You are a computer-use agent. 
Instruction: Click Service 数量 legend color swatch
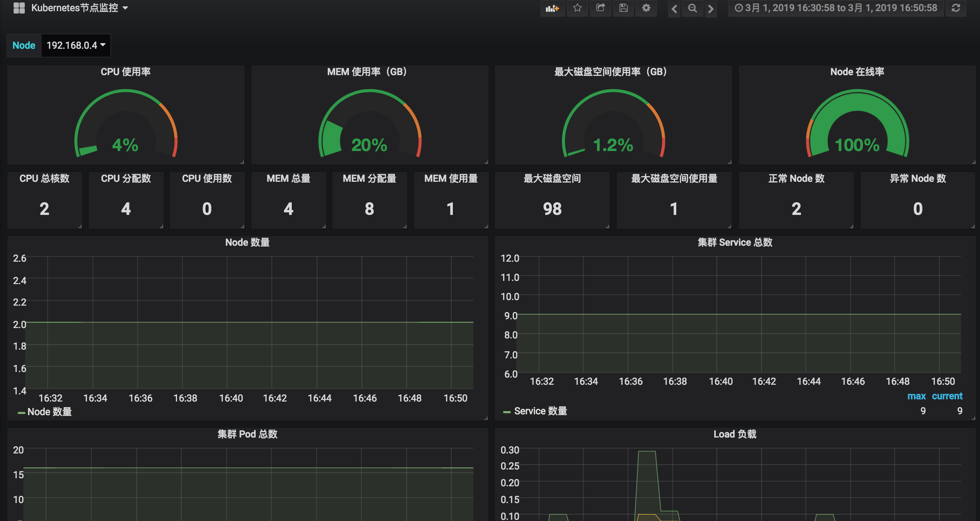pyautogui.click(x=507, y=412)
